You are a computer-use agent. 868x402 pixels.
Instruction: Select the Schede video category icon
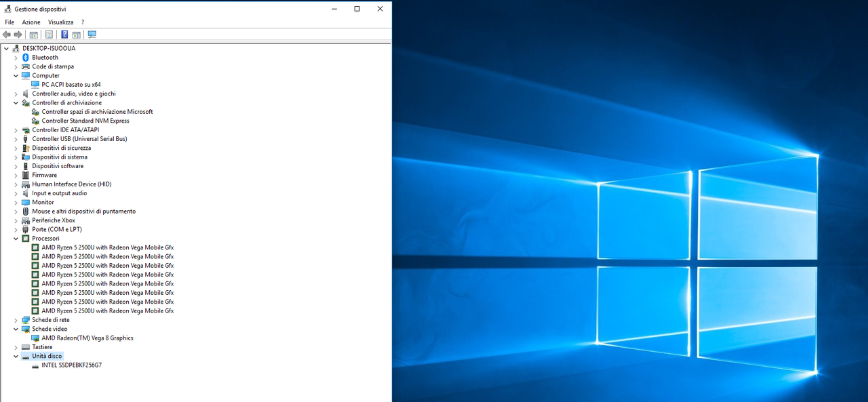26,329
